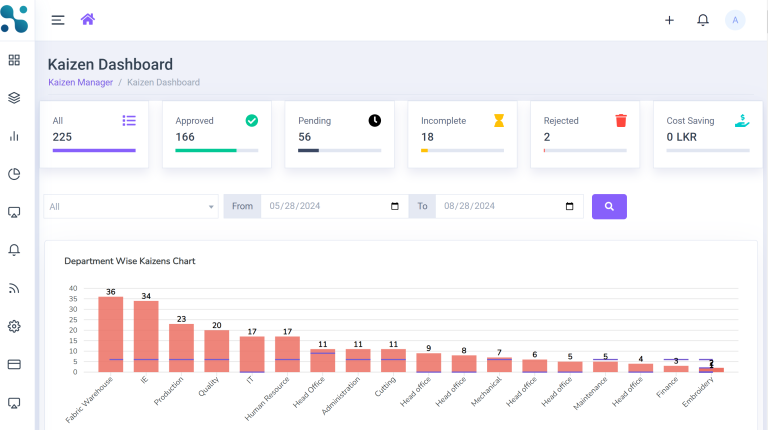
Task: Follow the Kaizen Manager breadcrumb link
Action: coord(80,82)
